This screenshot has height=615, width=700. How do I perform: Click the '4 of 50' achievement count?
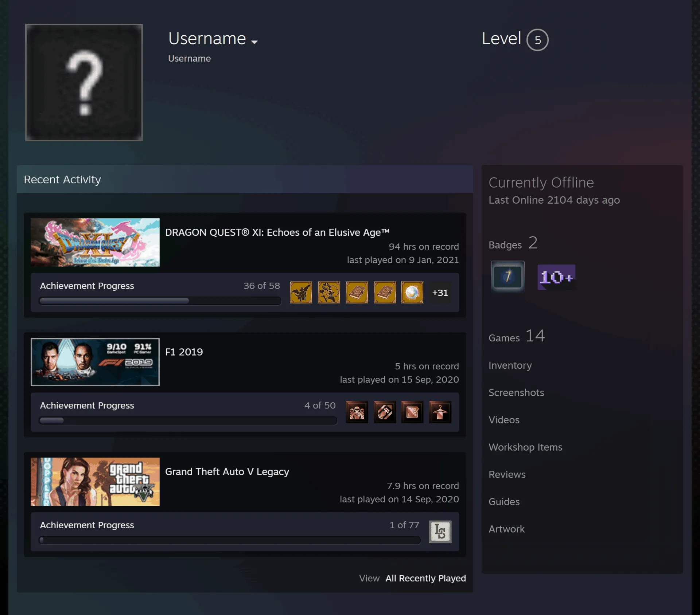tap(320, 405)
